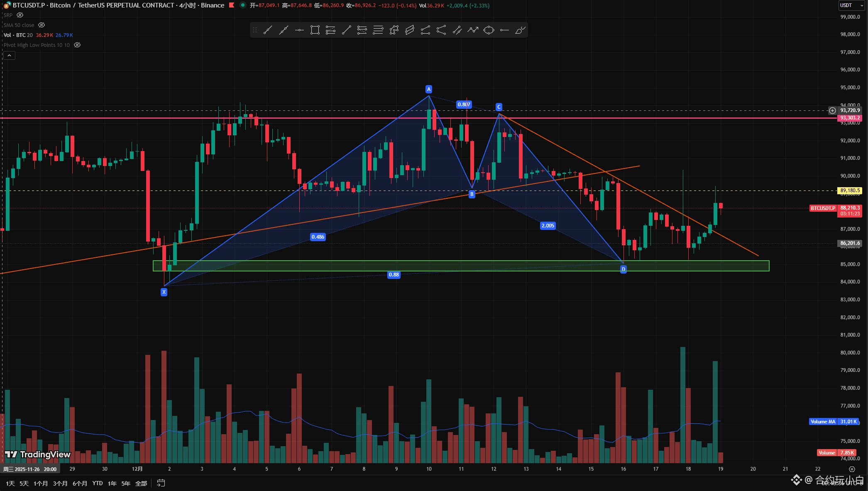Set range to 全部
The image size is (868, 491).
[142, 483]
